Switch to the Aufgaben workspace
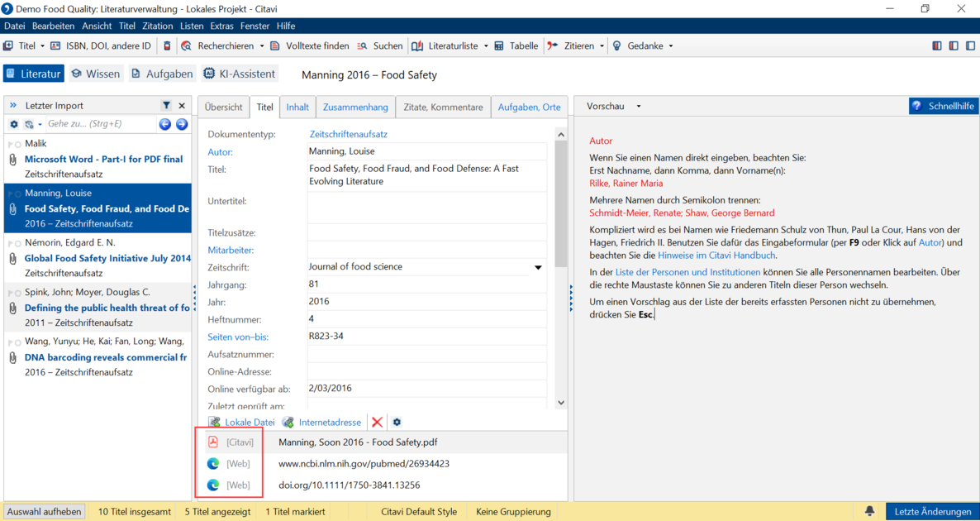The image size is (980, 521). pos(162,74)
